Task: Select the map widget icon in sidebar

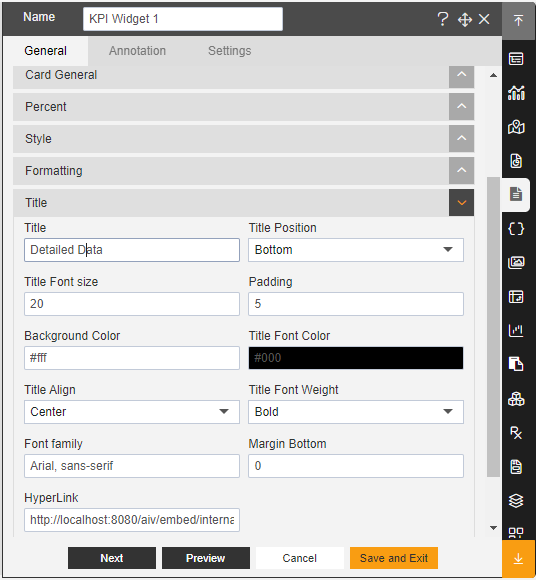Action: pos(516,127)
